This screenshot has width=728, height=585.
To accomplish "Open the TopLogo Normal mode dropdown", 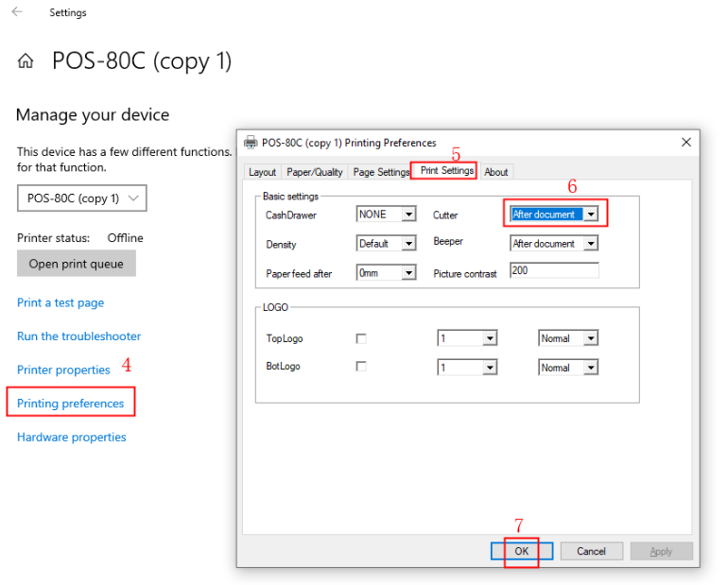I will tap(568, 338).
